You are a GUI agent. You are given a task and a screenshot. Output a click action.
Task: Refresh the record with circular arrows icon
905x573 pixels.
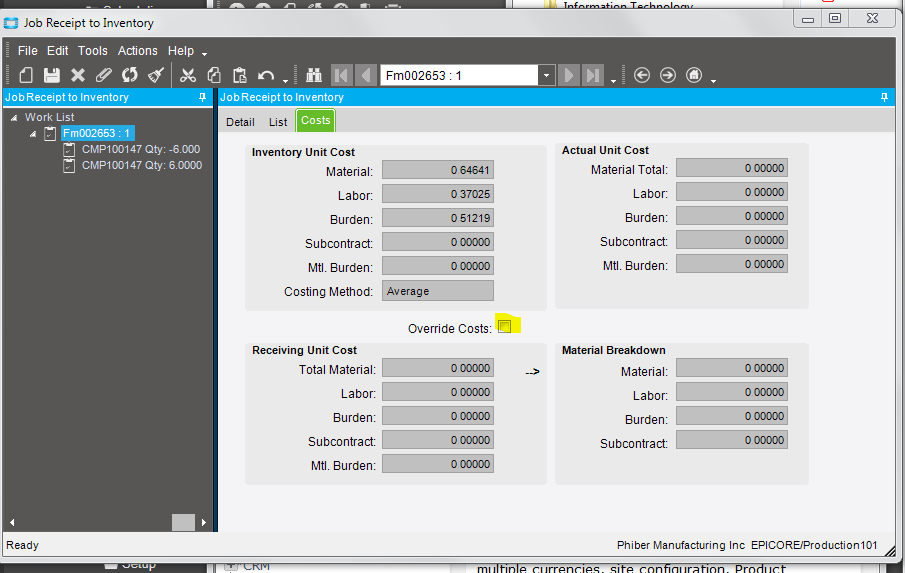(x=130, y=75)
